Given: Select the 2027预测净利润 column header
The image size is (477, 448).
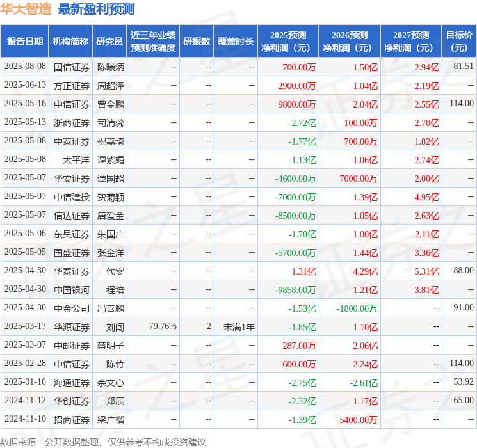Looking at the screenshot, I should 410,42.
